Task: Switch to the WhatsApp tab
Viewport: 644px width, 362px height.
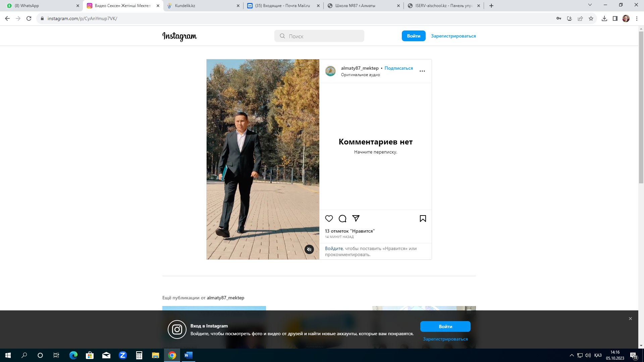Action: 42,6
